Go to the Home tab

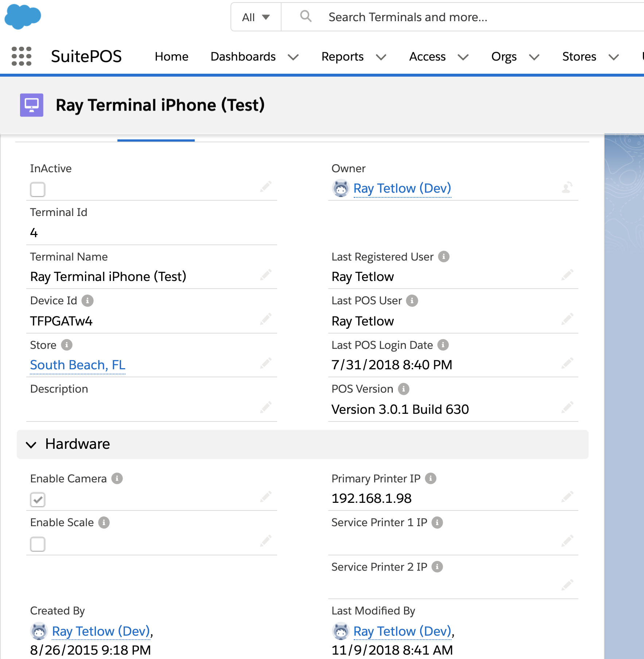pyautogui.click(x=171, y=57)
